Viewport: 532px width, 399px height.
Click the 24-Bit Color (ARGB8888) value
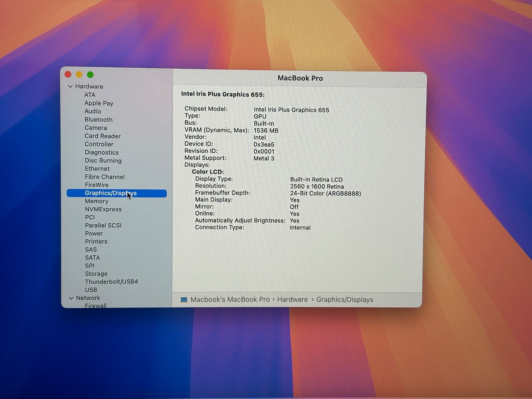click(326, 194)
